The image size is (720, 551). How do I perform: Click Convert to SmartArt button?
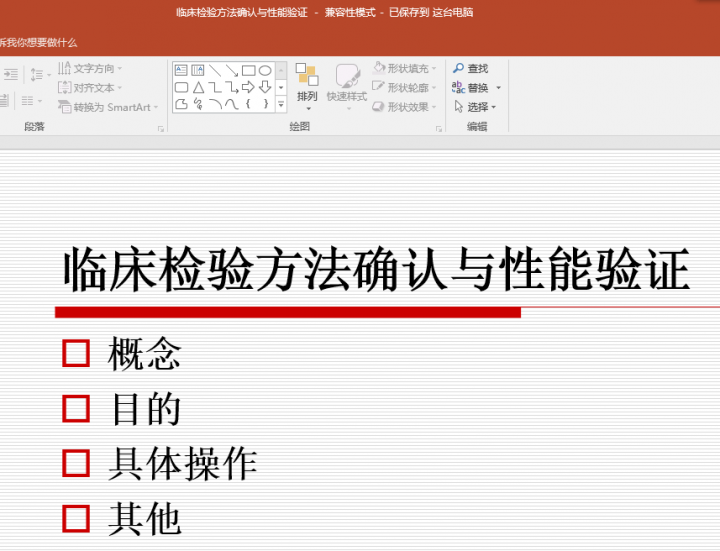pos(107,107)
